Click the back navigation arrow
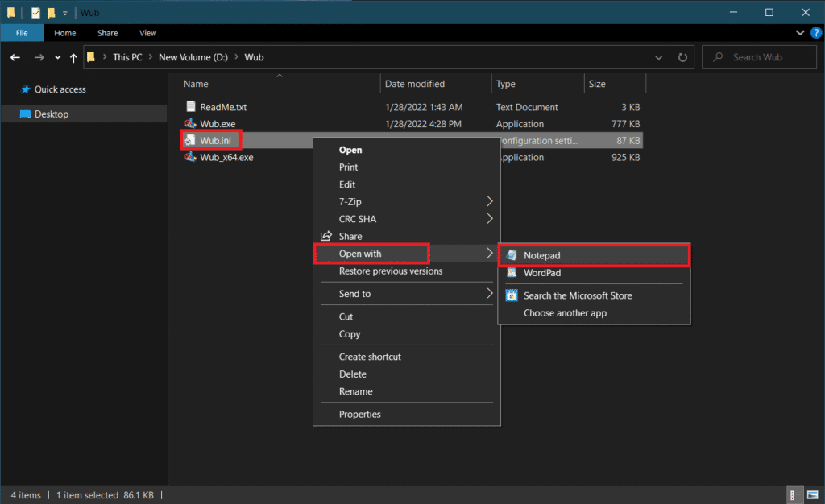 click(15, 57)
